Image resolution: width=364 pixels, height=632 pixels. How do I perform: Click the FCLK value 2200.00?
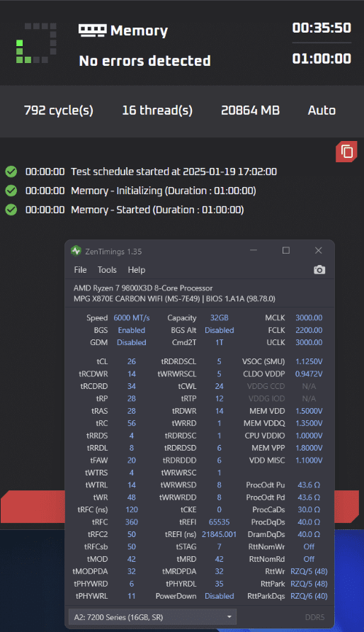pyautogui.click(x=309, y=330)
